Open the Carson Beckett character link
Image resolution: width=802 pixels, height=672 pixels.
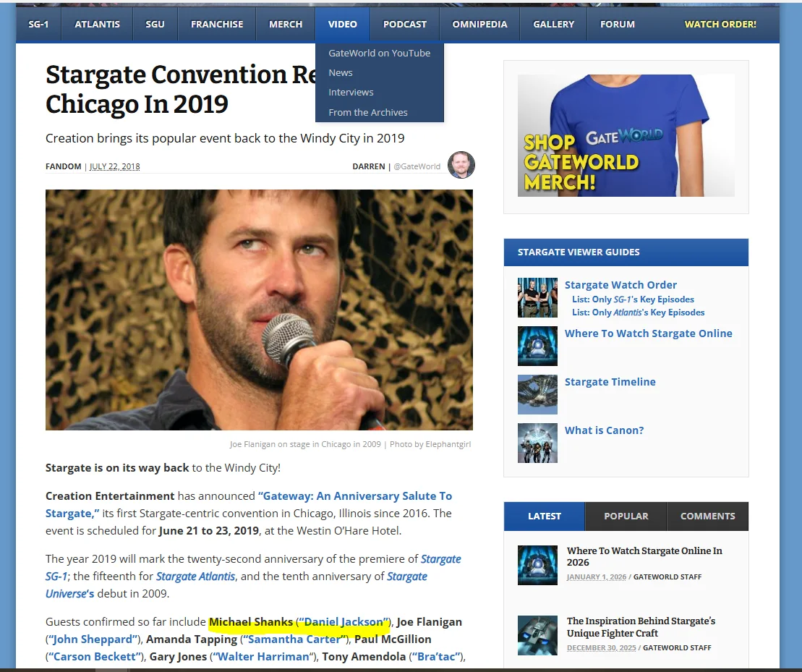click(x=95, y=657)
